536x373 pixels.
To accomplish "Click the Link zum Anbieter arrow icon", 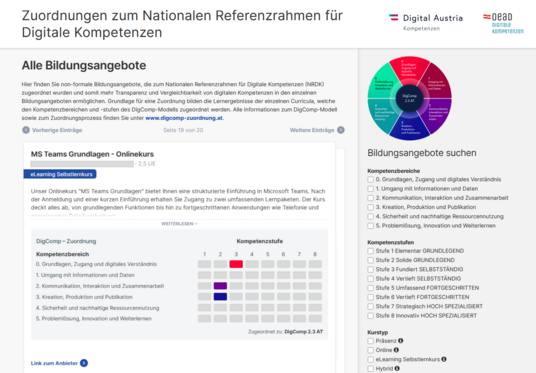I will click(x=84, y=363).
